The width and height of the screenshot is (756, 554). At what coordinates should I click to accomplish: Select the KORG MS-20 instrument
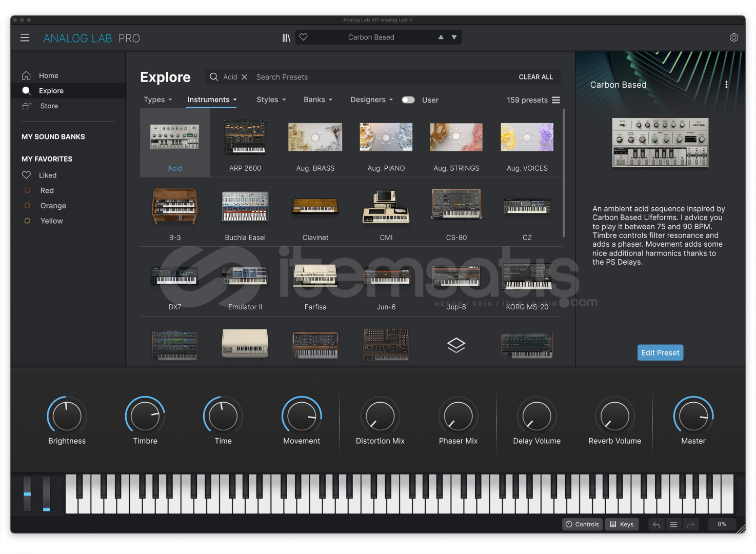(x=527, y=282)
